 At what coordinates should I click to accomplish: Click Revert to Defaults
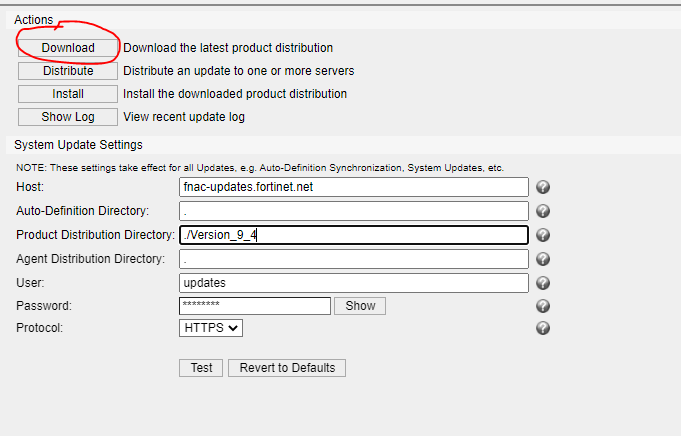(287, 368)
